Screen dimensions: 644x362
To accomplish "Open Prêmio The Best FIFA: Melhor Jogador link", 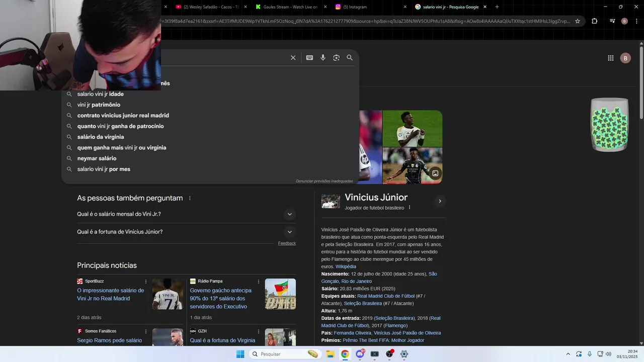I will 383,340.
